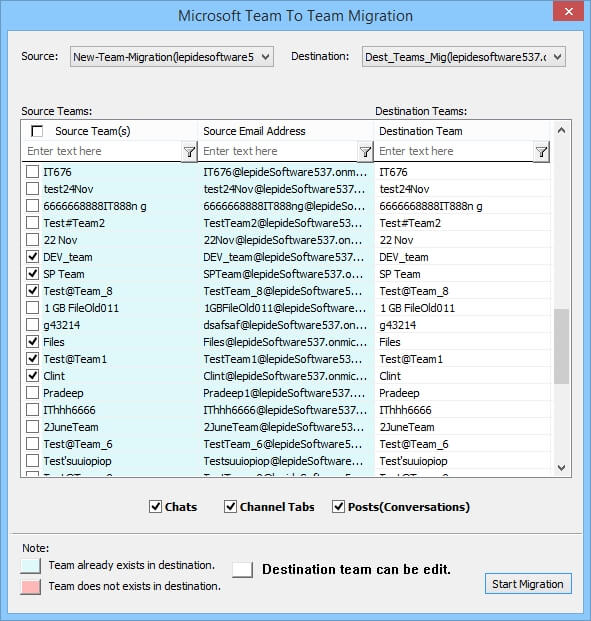Check the 6666668888IT888n g checkbox

coord(32,206)
